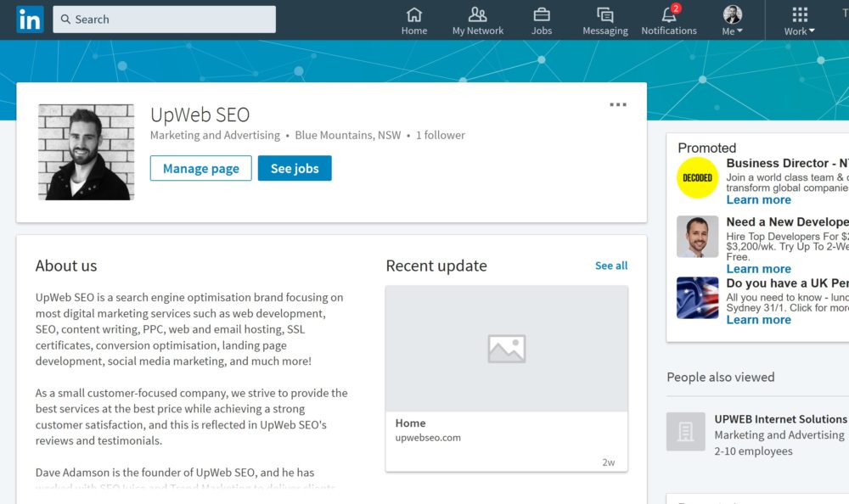The width and height of the screenshot is (849, 504).
Task: Click the 2w timestamp on the update
Action: pyautogui.click(x=609, y=462)
